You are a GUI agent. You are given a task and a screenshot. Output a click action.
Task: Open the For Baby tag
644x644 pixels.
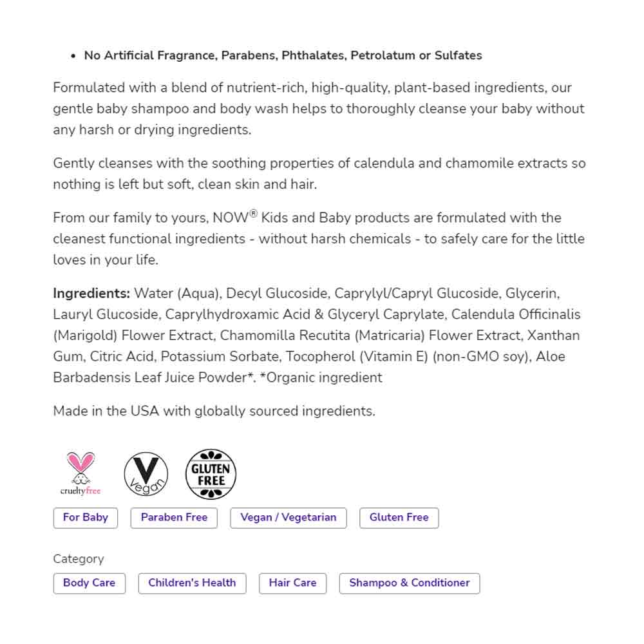[x=86, y=518]
